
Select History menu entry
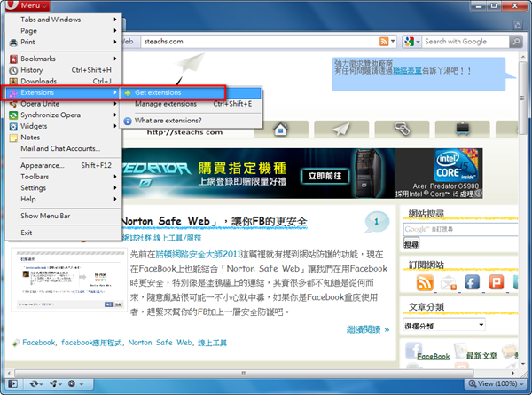point(64,69)
